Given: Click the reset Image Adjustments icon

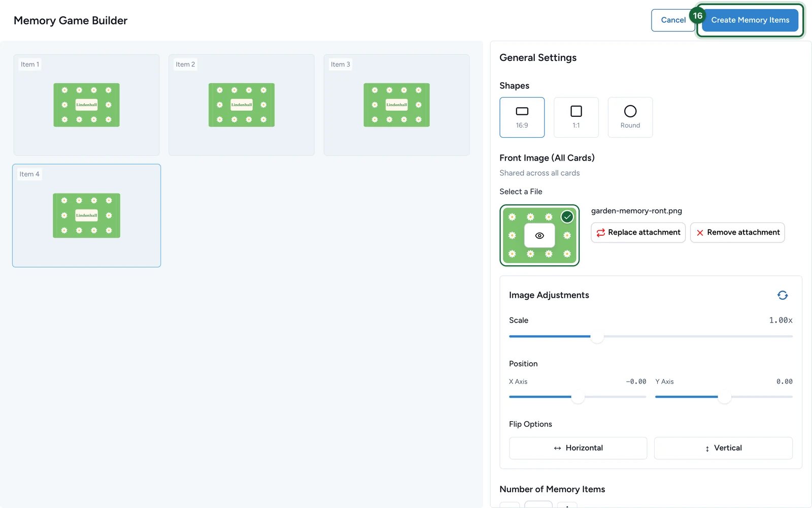Looking at the screenshot, I should (x=782, y=295).
